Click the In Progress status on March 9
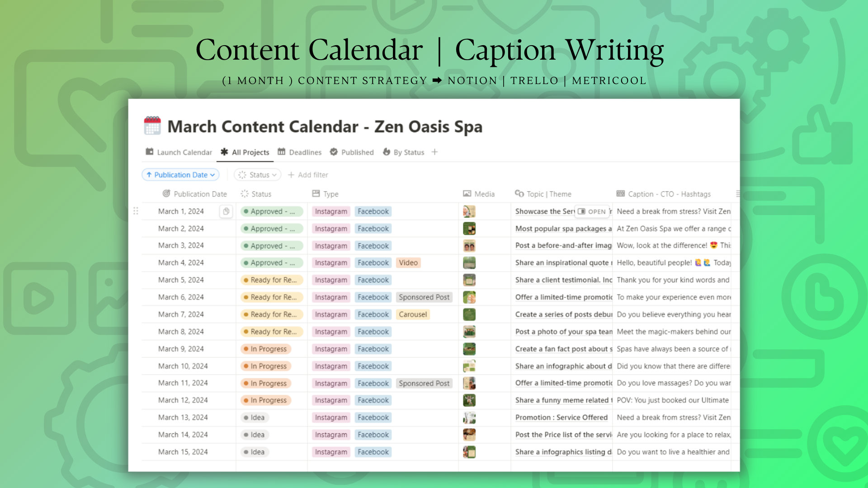Viewport: 868px width, 488px height. coord(266,349)
